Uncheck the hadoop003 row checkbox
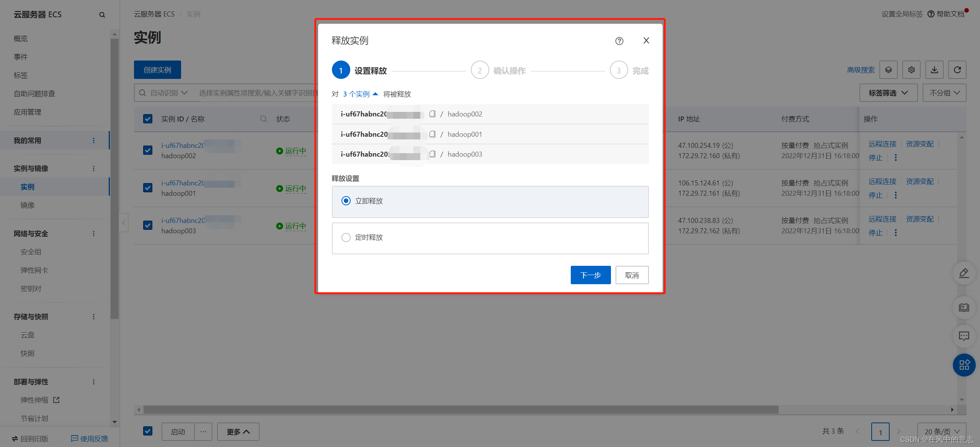The image size is (980, 447). 148,225
